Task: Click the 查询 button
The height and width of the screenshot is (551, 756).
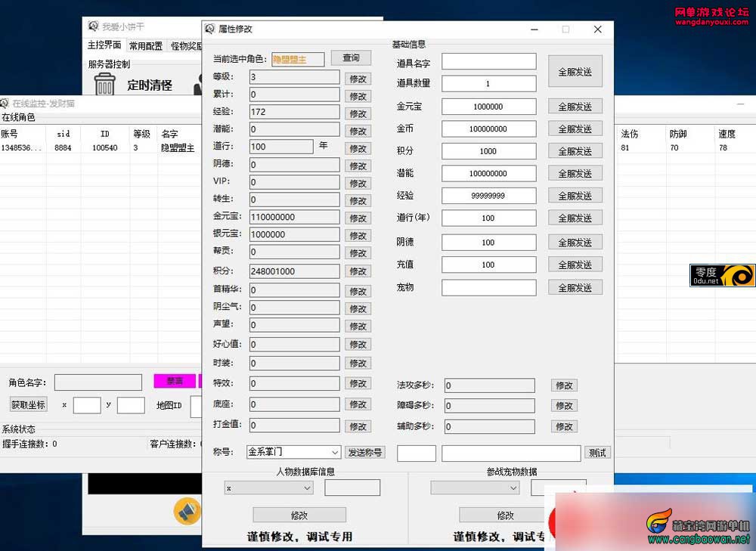Action: [351, 58]
